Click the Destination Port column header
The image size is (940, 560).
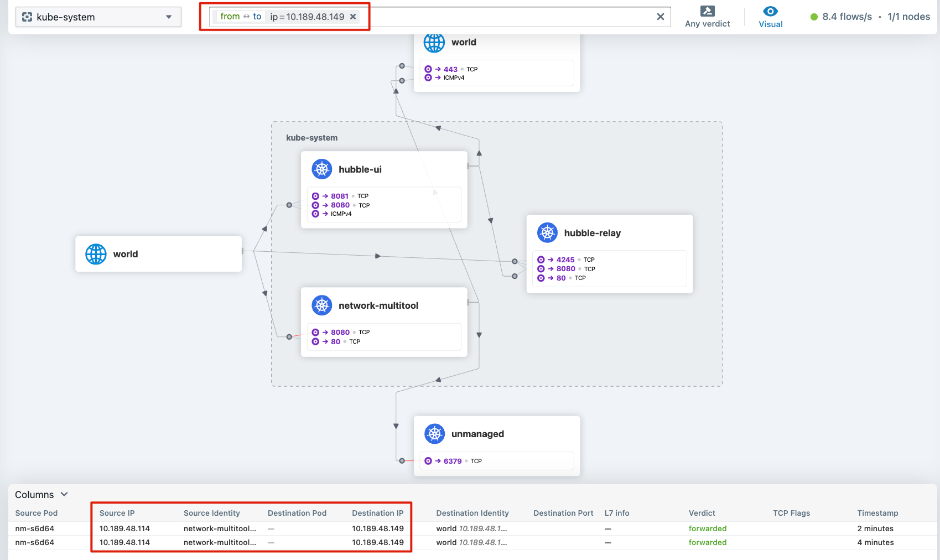click(563, 513)
